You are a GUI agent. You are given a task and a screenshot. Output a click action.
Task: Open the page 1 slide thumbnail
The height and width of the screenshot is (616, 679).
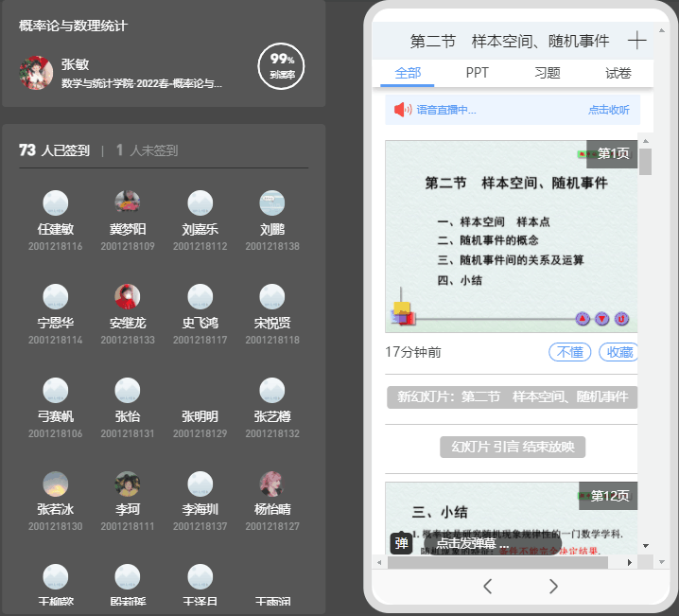[x=512, y=237]
